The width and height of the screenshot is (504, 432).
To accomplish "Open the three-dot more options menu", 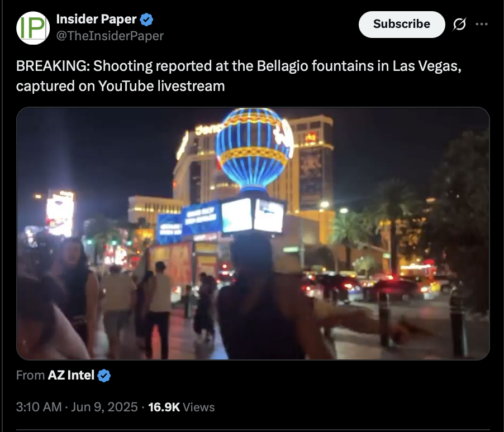I will coord(482,24).
